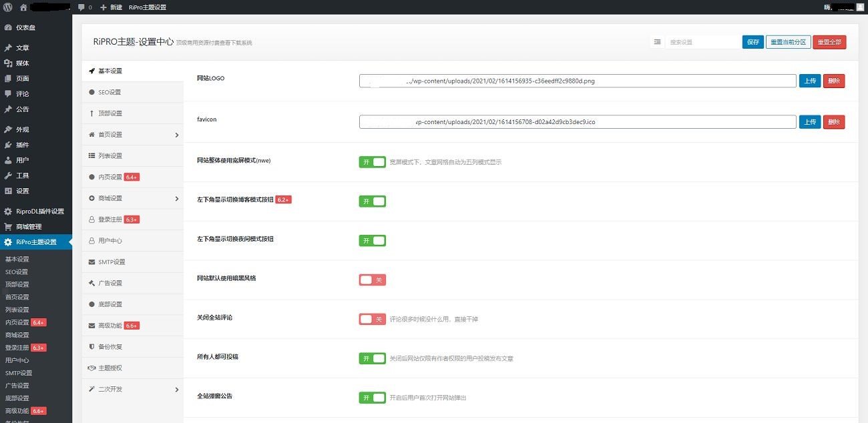The image size is (868, 423).
Task: Click the list view icon beside search box
Action: [x=658, y=42]
